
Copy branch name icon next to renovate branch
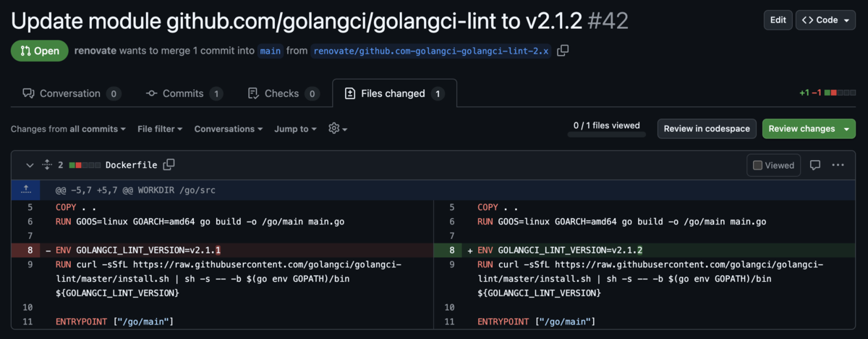(x=563, y=51)
